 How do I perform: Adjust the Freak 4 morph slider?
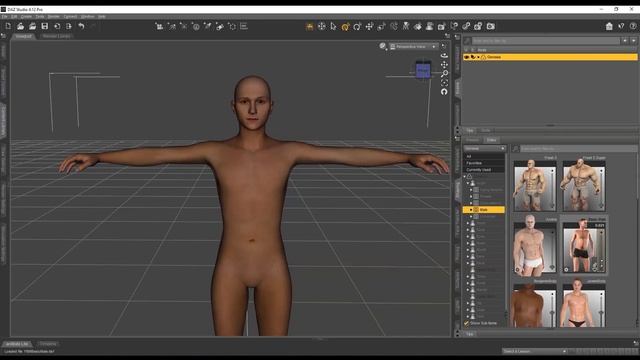click(x=552, y=189)
